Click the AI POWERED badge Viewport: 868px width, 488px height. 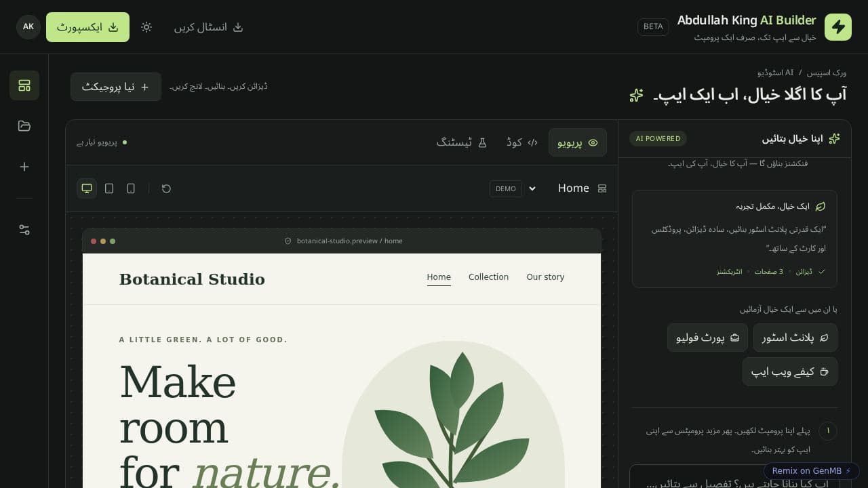[x=658, y=138]
